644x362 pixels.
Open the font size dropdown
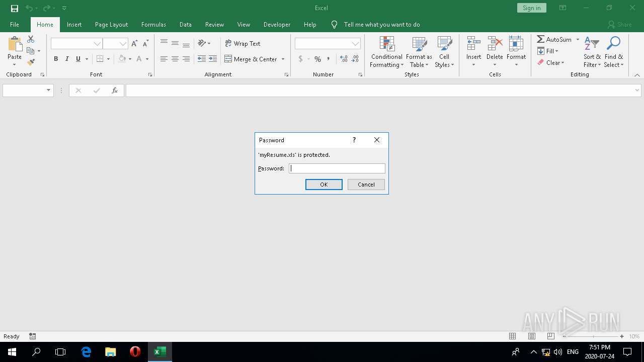click(x=123, y=44)
